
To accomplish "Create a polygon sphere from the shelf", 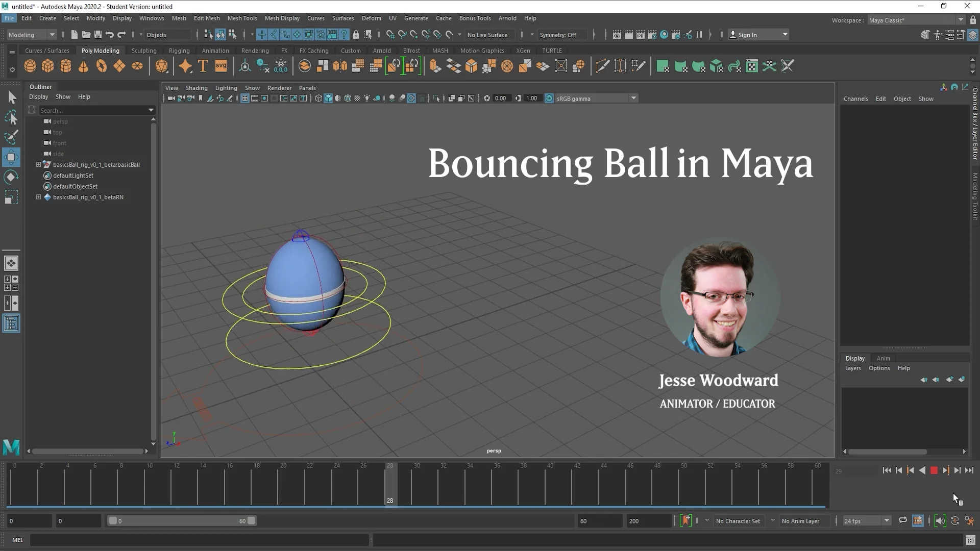I will [30, 66].
